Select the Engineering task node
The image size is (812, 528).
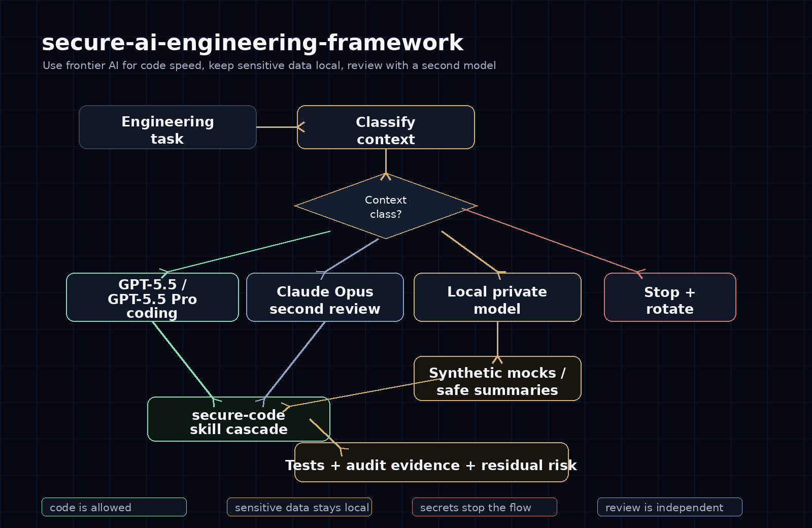coord(167,127)
